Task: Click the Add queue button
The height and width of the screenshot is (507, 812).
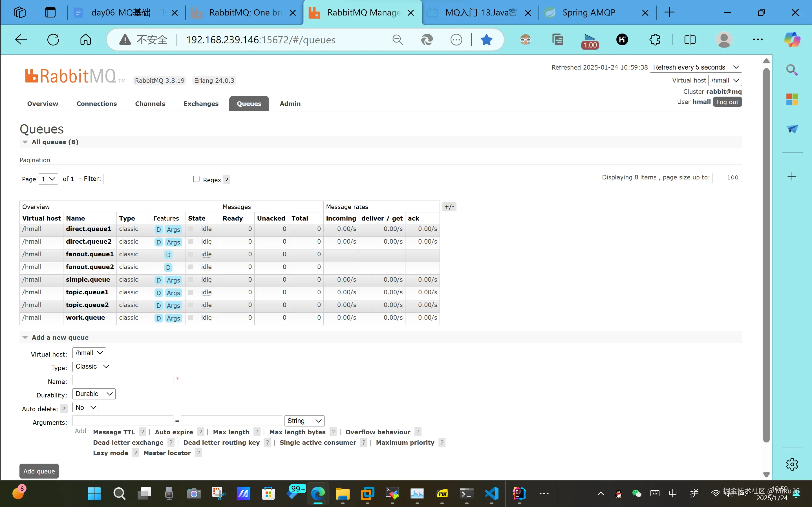Action: 39,471
